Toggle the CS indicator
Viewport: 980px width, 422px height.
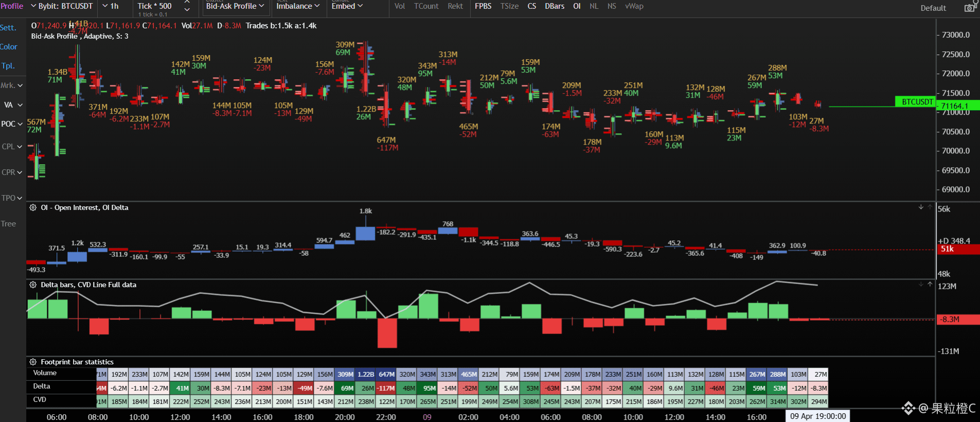532,6
